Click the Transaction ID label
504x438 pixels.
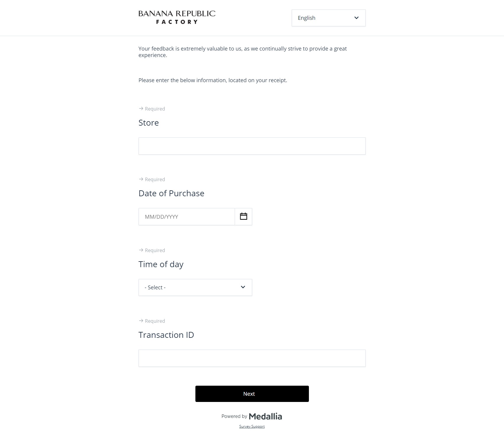coord(166,335)
